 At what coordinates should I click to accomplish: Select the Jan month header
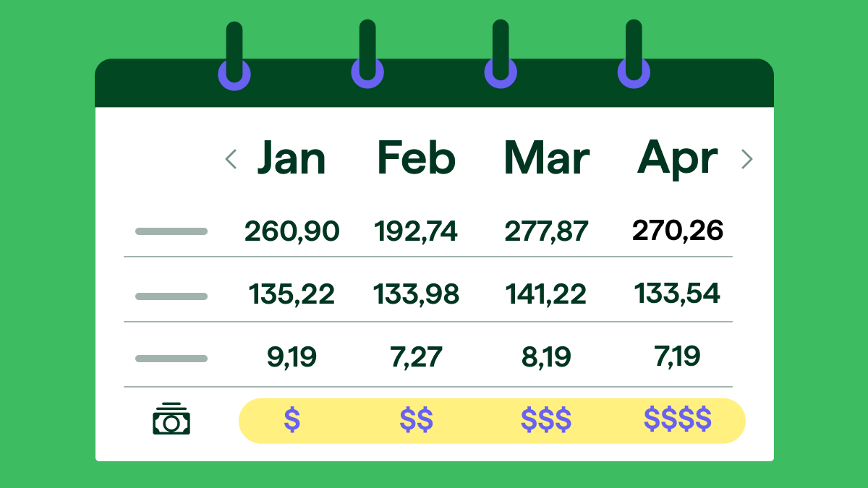[x=292, y=158]
